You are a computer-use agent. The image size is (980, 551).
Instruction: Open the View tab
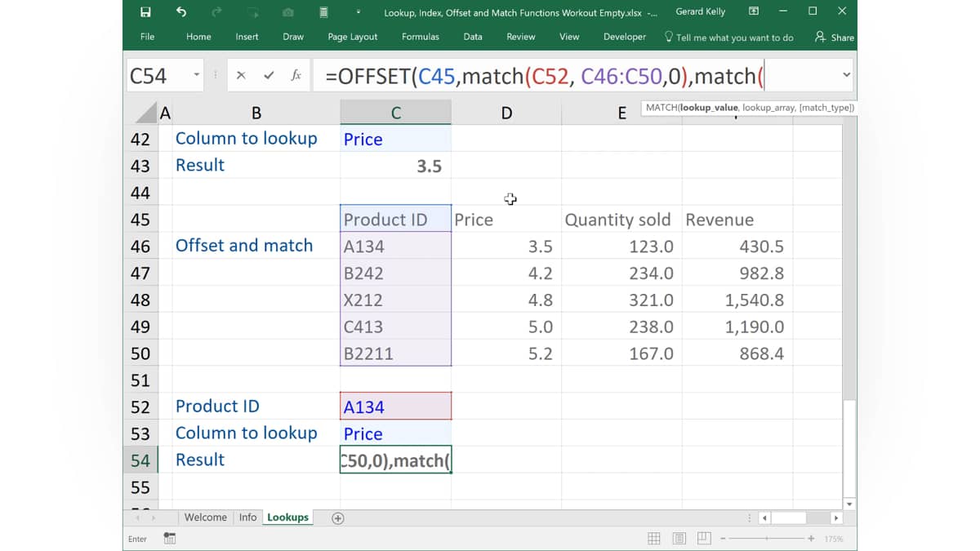(569, 37)
